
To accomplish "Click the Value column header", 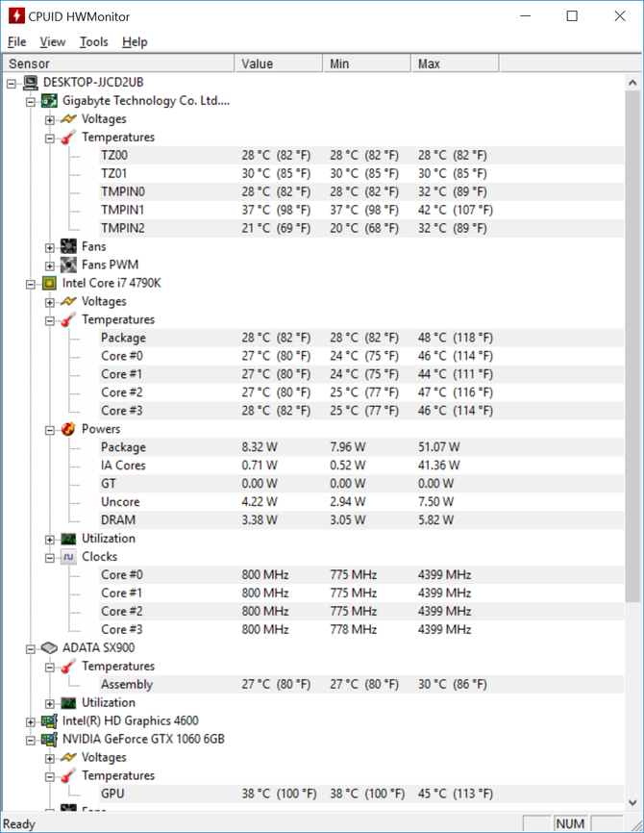I will tap(279, 63).
